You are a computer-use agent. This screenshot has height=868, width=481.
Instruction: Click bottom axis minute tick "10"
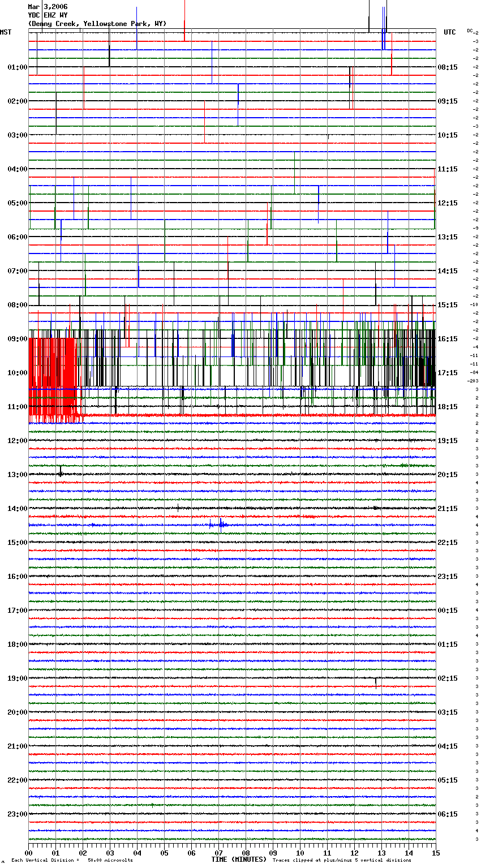pyautogui.click(x=300, y=853)
